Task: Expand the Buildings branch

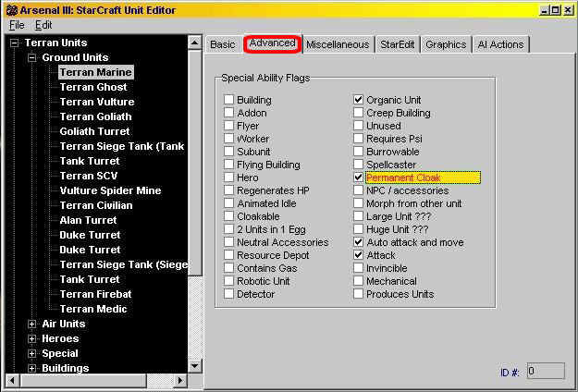Action: point(32,368)
